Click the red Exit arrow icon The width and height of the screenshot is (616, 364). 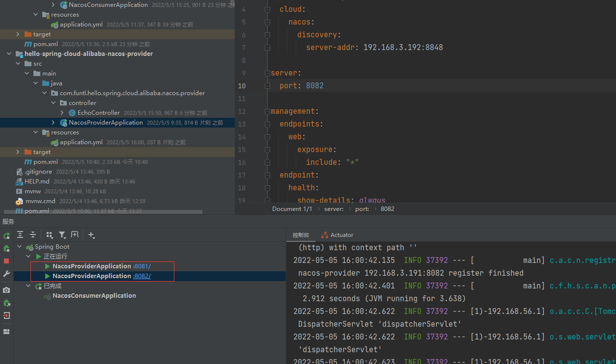[x=6, y=315]
